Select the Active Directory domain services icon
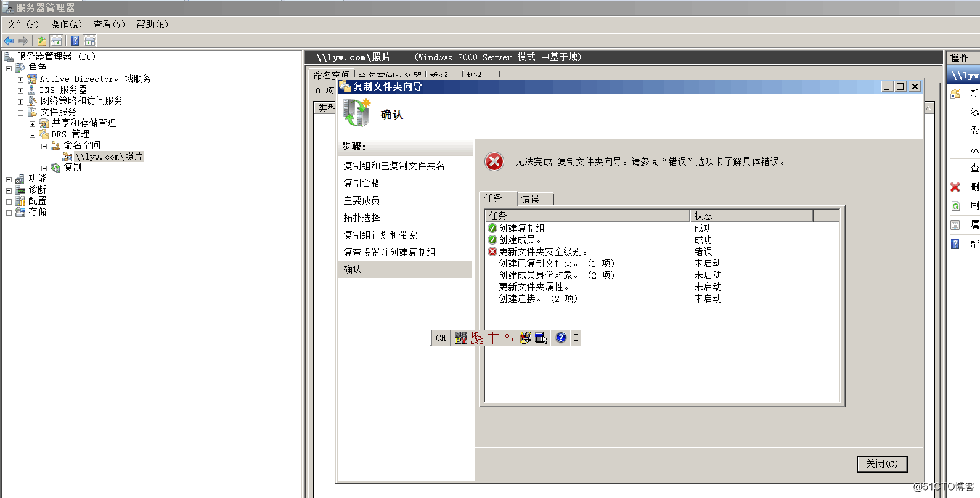 point(32,79)
